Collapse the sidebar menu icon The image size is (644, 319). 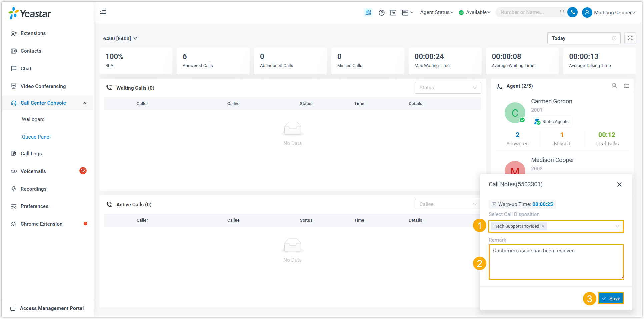tap(103, 12)
